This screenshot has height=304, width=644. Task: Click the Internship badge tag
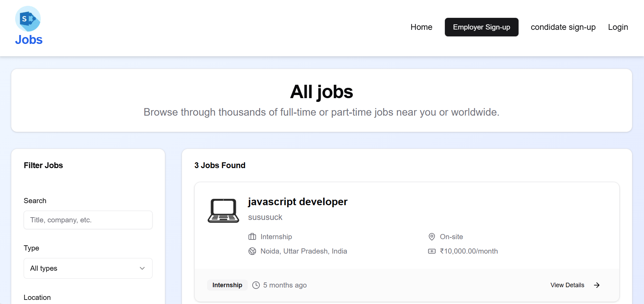tap(227, 285)
